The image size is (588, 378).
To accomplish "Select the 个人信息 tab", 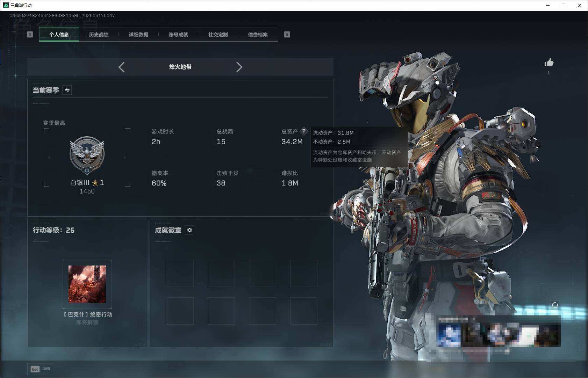I will tap(59, 35).
